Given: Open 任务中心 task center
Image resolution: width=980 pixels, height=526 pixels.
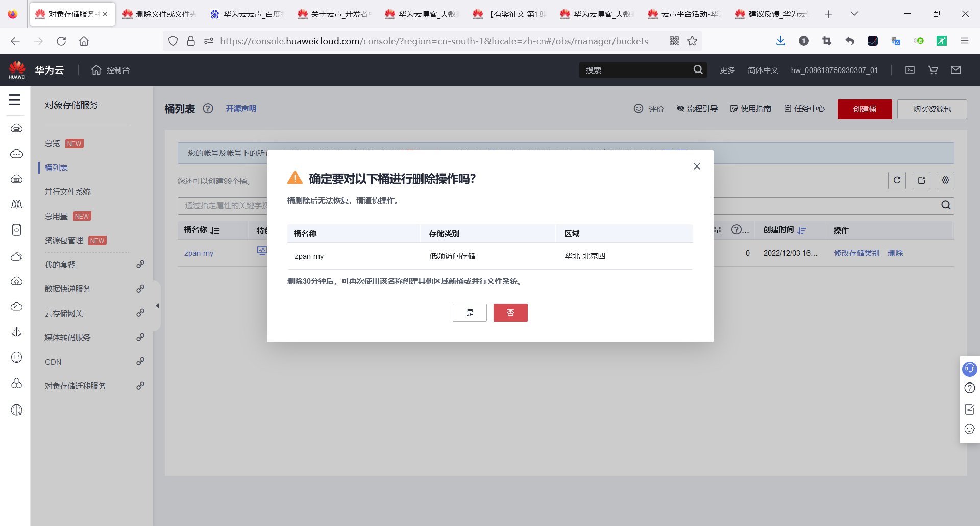Looking at the screenshot, I should click(804, 108).
